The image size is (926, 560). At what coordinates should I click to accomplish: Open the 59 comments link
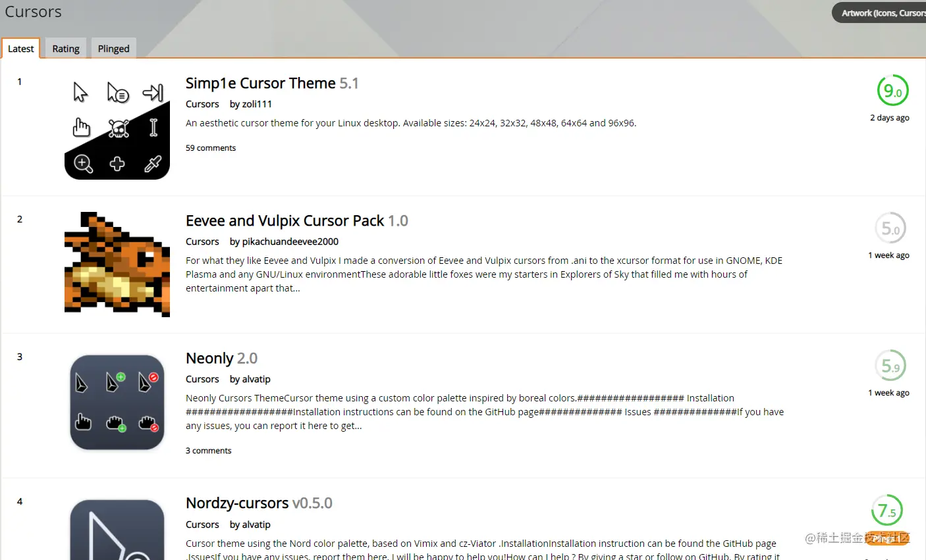tap(211, 148)
